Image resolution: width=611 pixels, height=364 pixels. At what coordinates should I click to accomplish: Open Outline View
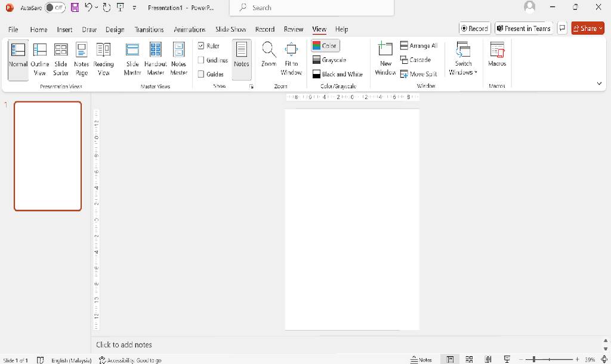click(x=40, y=60)
